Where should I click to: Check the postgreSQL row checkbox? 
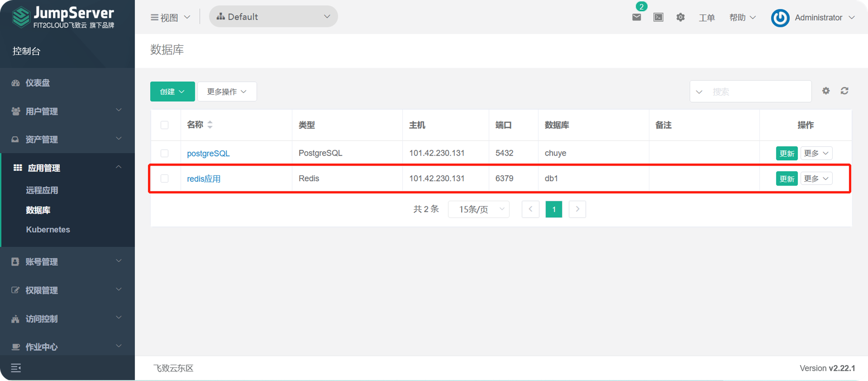click(165, 153)
